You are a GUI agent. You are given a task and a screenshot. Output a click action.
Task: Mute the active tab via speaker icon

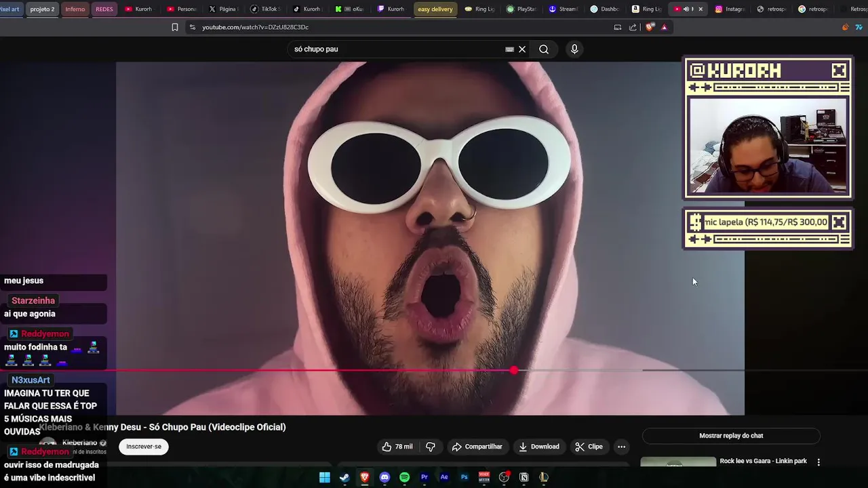pos(686,9)
